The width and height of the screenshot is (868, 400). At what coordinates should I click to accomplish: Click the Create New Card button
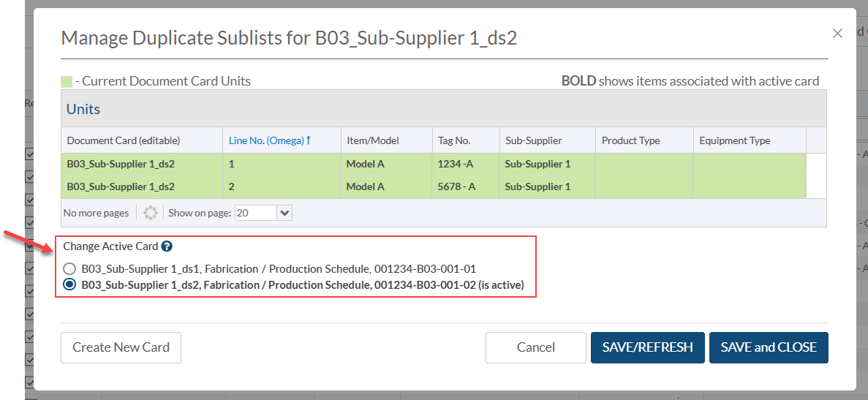click(121, 348)
